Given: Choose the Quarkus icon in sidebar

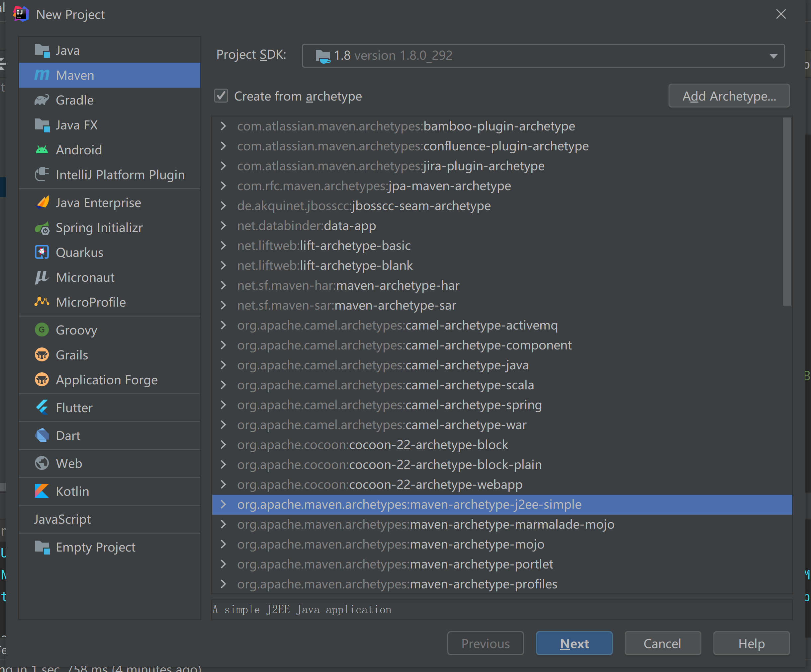Looking at the screenshot, I should pyautogui.click(x=42, y=253).
